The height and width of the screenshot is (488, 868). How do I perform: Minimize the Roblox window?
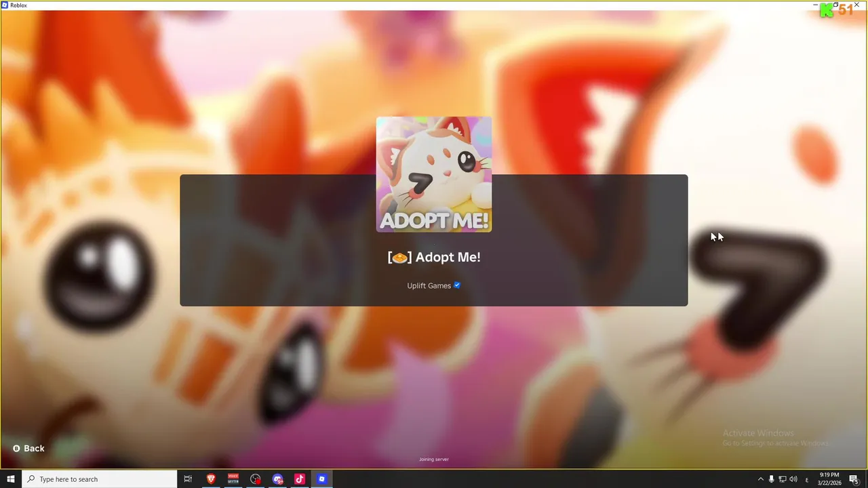814,5
